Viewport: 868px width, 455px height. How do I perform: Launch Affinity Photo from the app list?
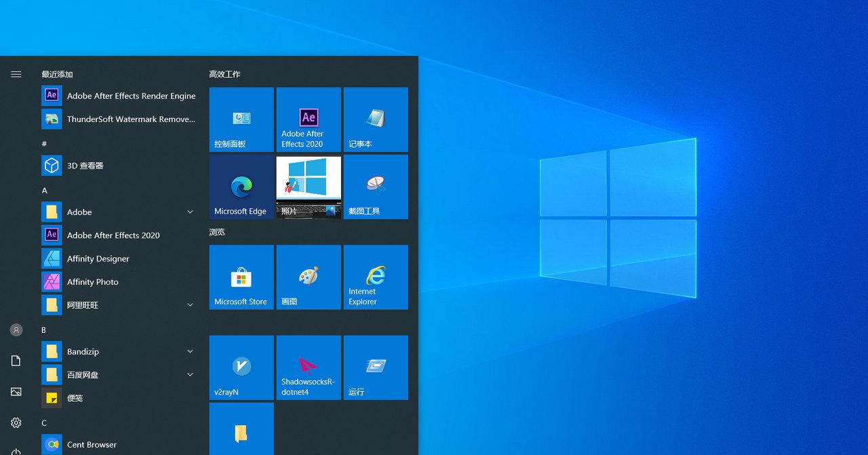point(119,281)
